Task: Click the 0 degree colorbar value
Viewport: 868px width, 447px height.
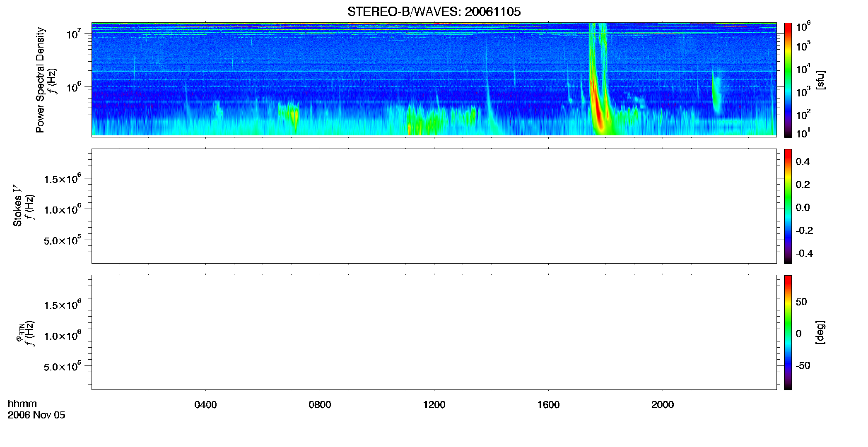Action: pos(798,334)
